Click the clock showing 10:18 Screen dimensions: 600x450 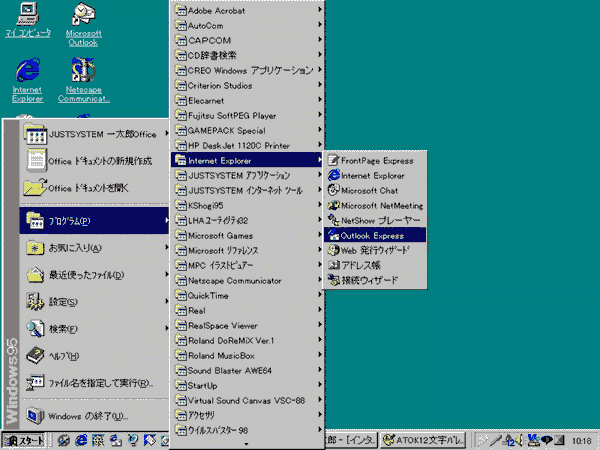[x=582, y=441]
